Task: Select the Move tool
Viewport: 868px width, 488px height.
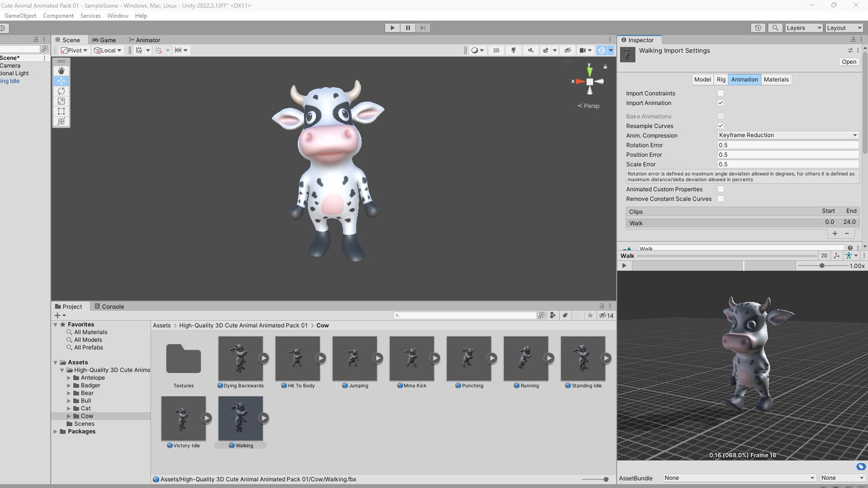Action: [x=61, y=81]
